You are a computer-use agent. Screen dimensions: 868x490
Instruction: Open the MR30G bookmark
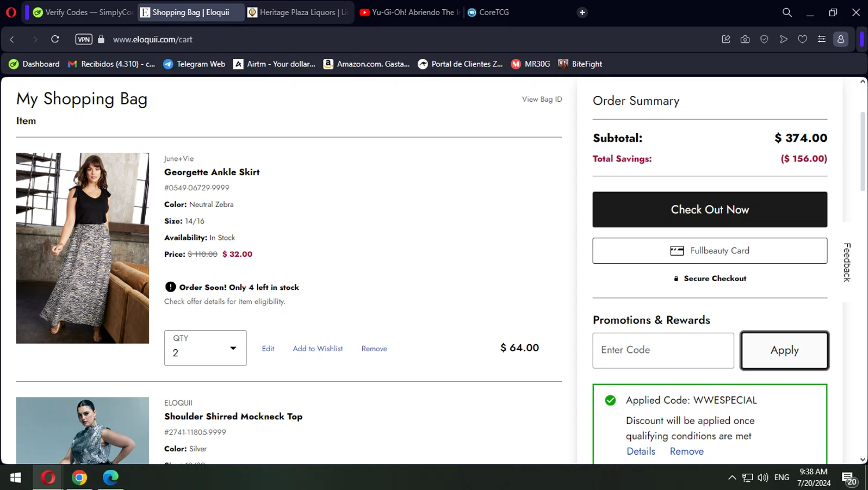pyautogui.click(x=531, y=64)
